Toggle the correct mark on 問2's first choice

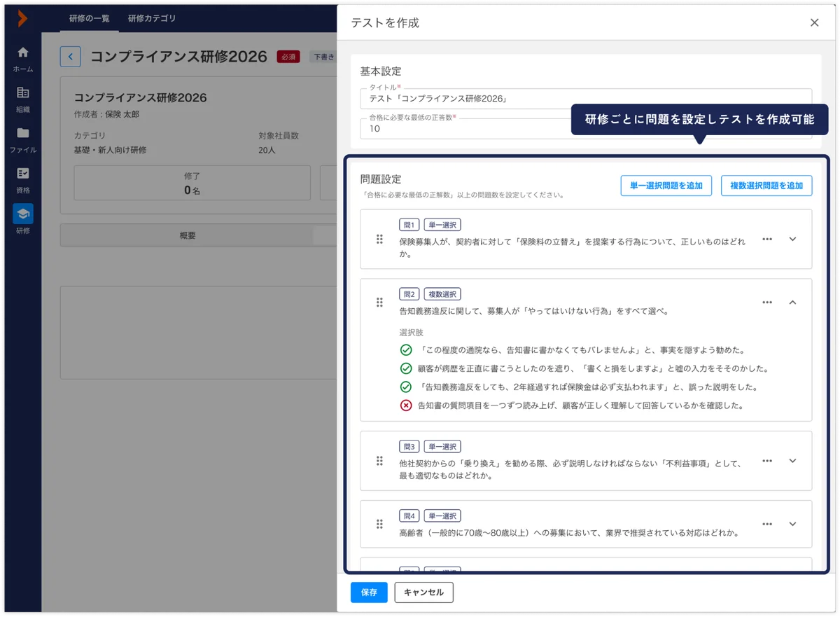pos(406,349)
